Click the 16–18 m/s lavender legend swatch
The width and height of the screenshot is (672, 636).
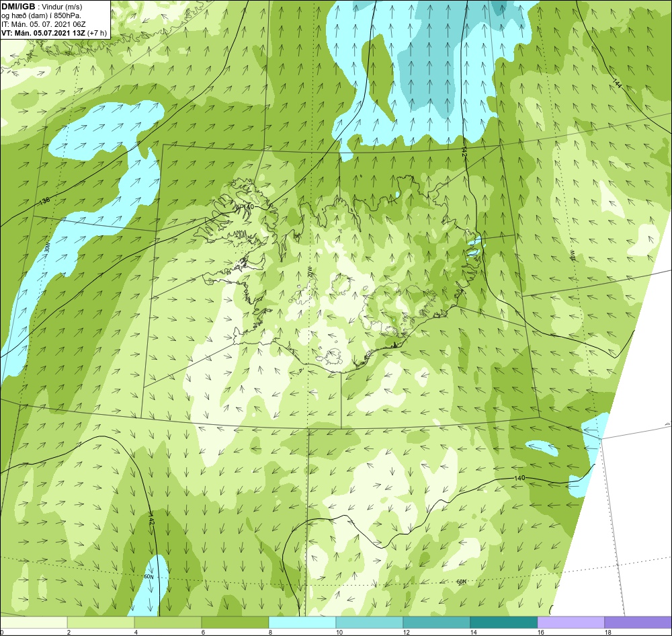pos(571,623)
